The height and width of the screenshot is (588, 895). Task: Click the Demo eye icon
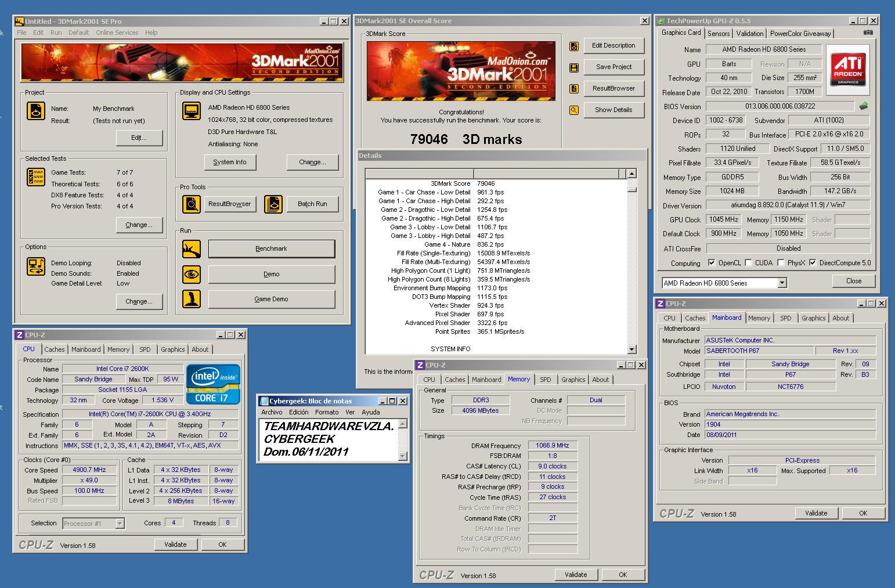pos(192,274)
